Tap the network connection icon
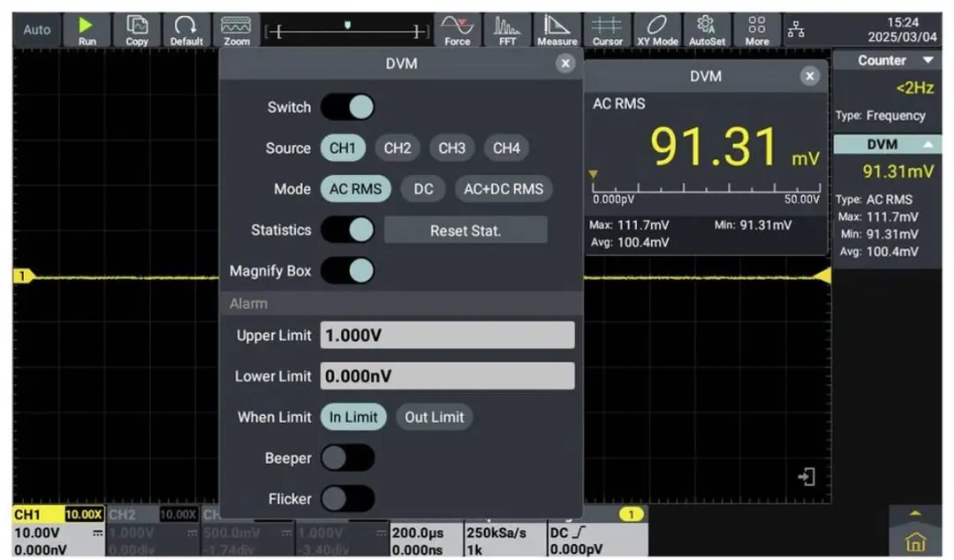This screenshot has width=954, height=560. tap(796, 29)
